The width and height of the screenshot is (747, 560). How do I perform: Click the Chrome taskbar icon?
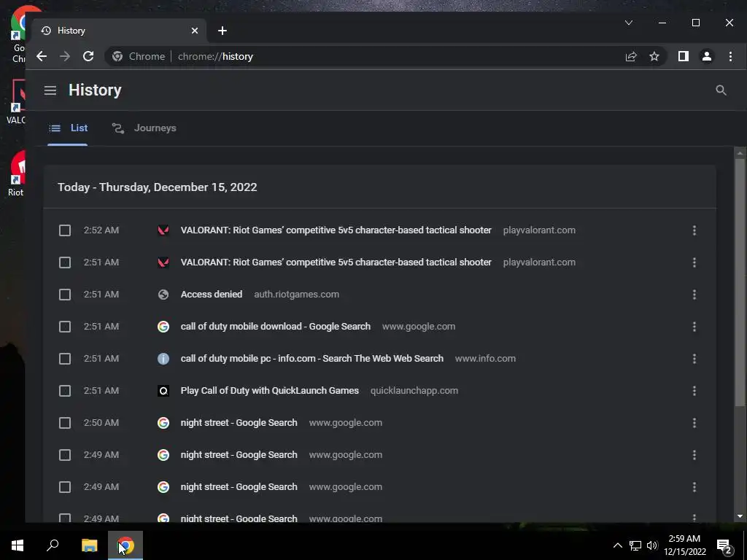click(125, 545)
